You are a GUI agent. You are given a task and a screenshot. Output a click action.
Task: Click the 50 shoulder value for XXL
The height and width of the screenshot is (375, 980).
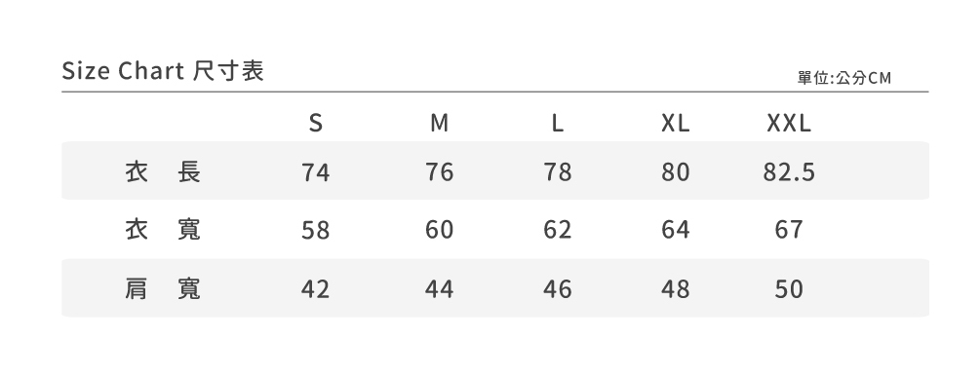(x=789, y=289)
